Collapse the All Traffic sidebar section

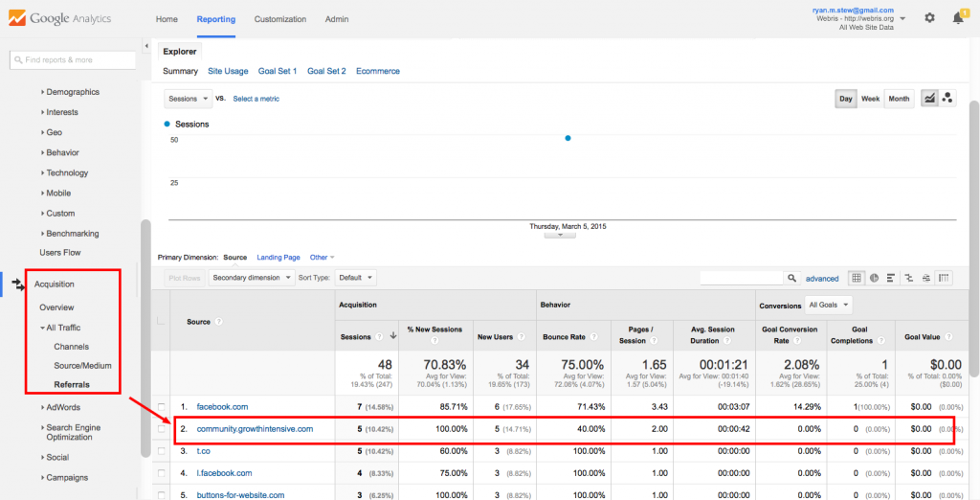click(60, 328)
